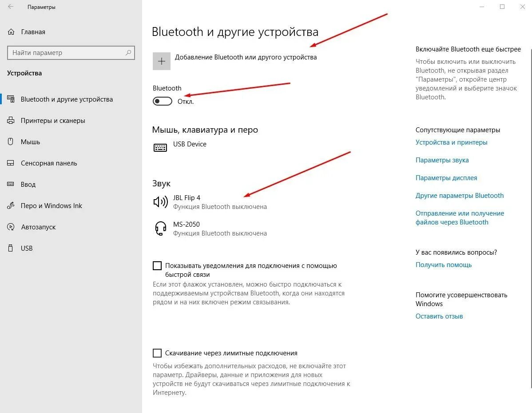This screenshot has height=413, width=532.
Task: Go to Главная settings home
Action: (x=33, y=32)
